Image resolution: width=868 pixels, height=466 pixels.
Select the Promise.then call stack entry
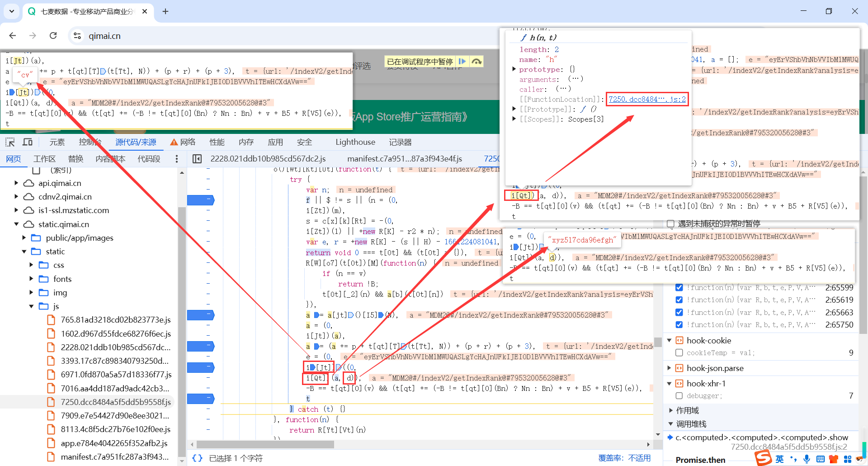click(x=700, y=460)
